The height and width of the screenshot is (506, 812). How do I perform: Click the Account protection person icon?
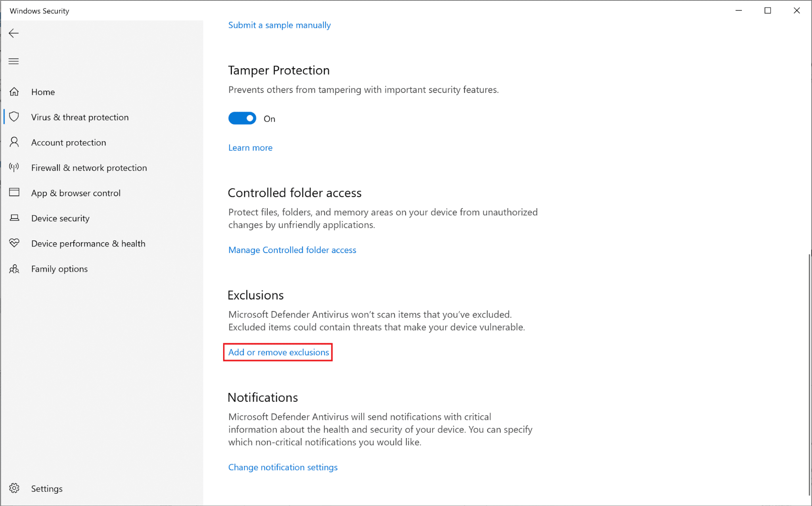[14, 142]
